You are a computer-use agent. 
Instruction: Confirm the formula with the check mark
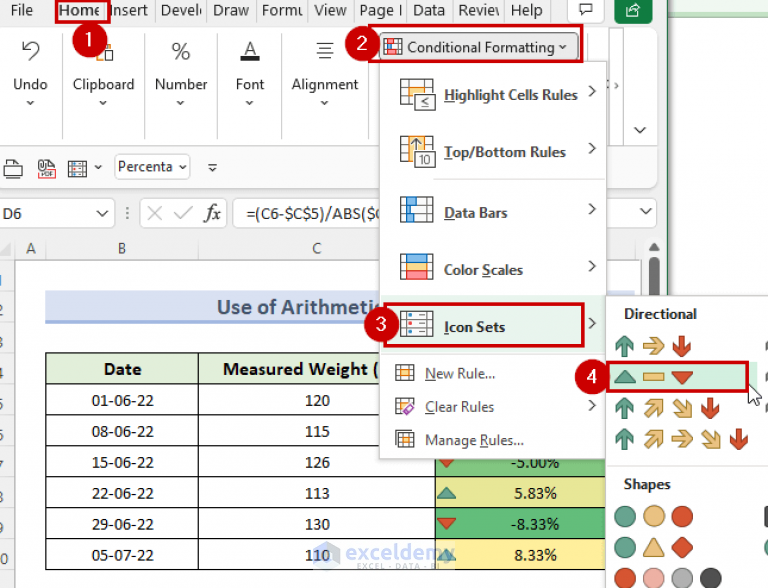point(183,214)
